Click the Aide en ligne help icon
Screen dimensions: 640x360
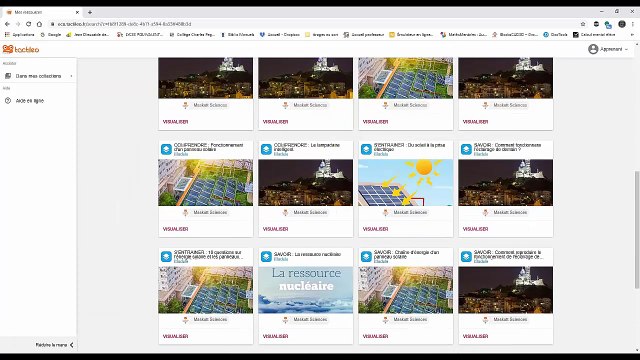pyautogui.click(x=8, y=100)
